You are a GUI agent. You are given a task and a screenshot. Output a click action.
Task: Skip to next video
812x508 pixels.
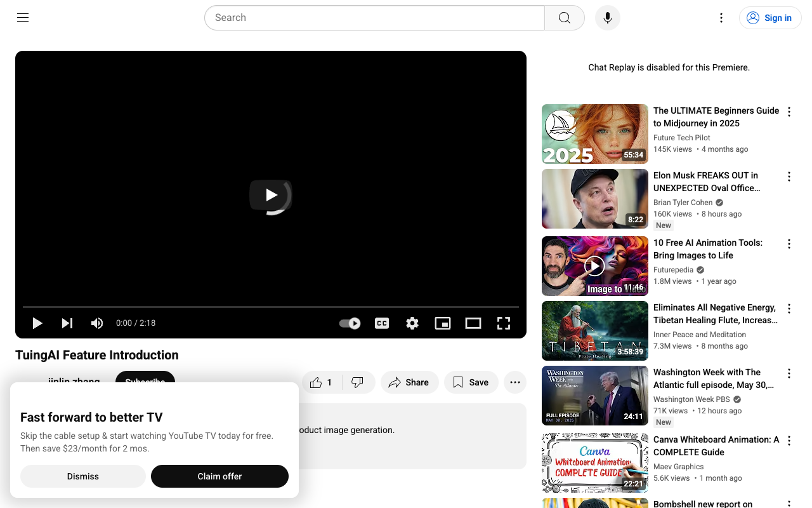[67, 323]
